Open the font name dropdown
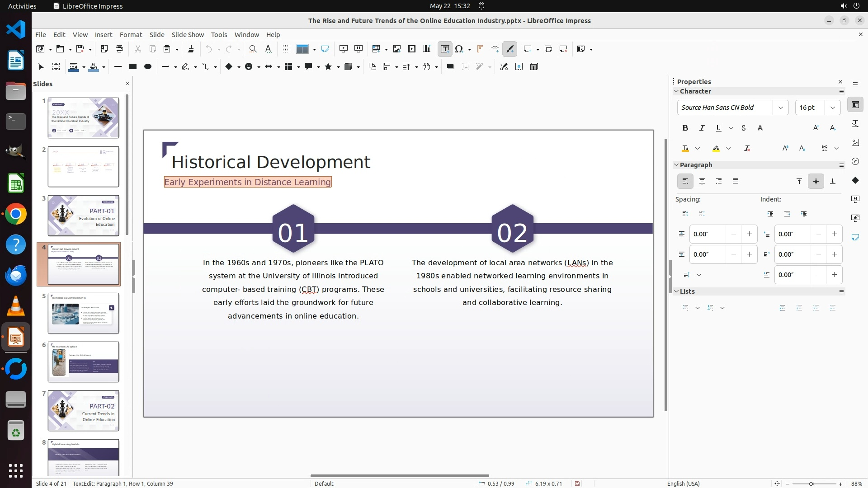The image size is (868, 488). [780, 108]
